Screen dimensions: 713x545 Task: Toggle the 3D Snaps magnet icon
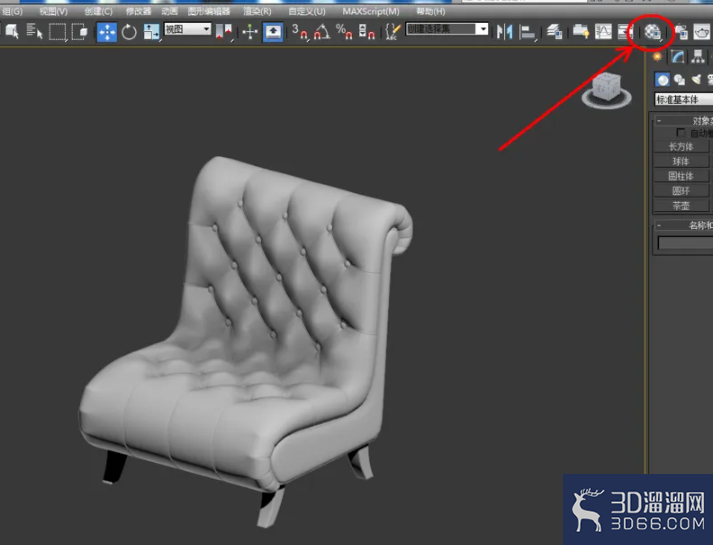click(299, 32)
